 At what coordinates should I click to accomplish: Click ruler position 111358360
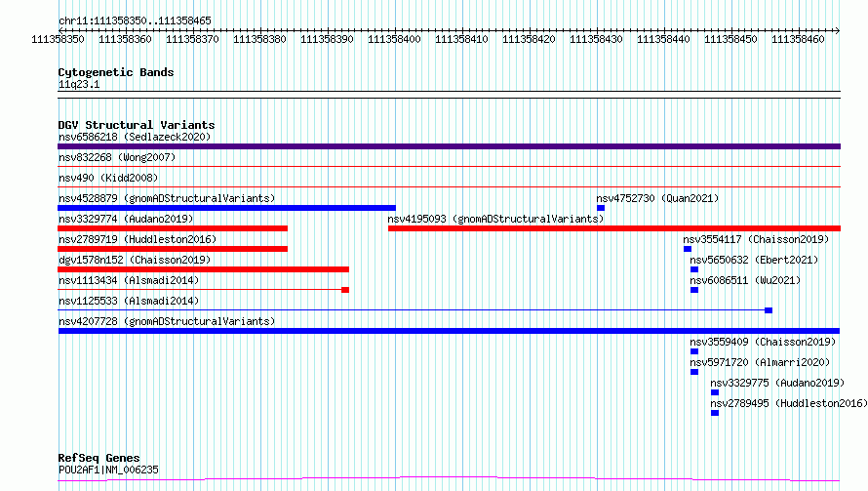125,39
